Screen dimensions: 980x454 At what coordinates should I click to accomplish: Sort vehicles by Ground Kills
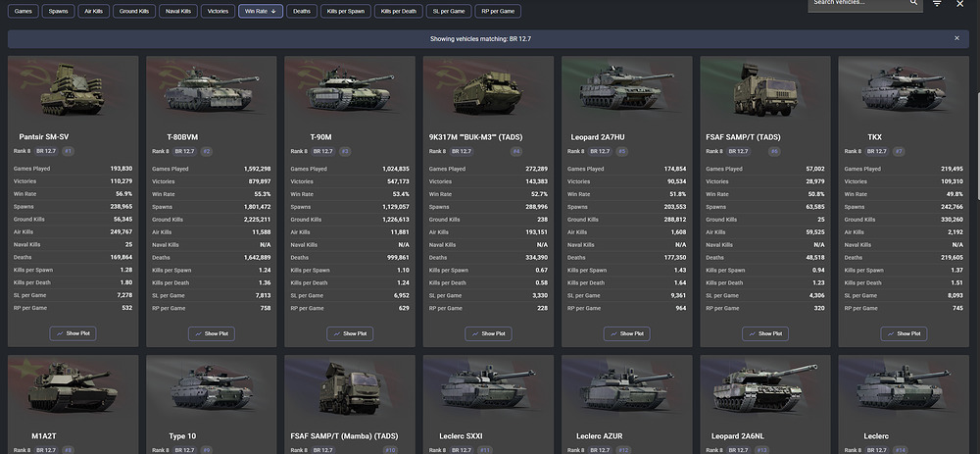[x=134, y=11]
